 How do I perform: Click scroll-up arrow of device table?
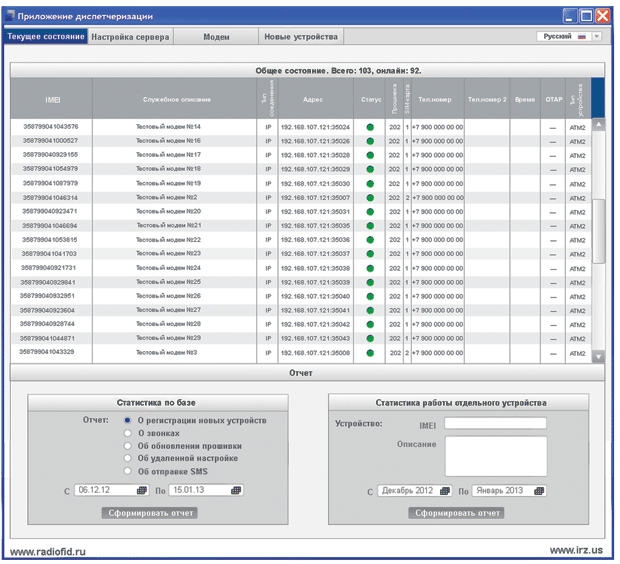click(x=599, y=125)
